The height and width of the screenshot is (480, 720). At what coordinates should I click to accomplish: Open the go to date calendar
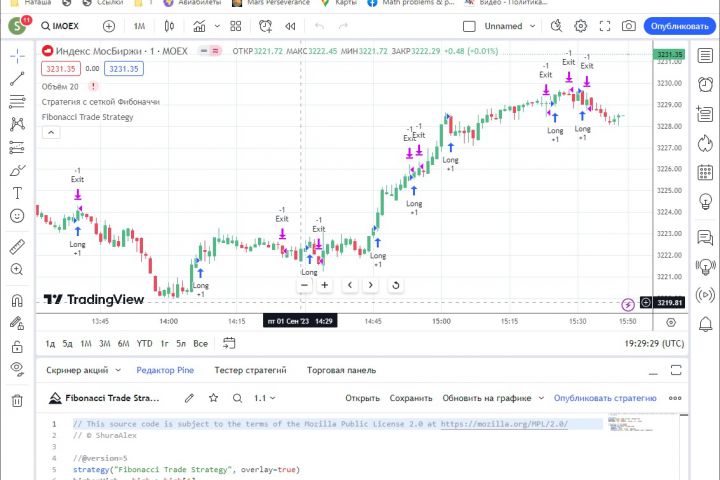point(229,343)
